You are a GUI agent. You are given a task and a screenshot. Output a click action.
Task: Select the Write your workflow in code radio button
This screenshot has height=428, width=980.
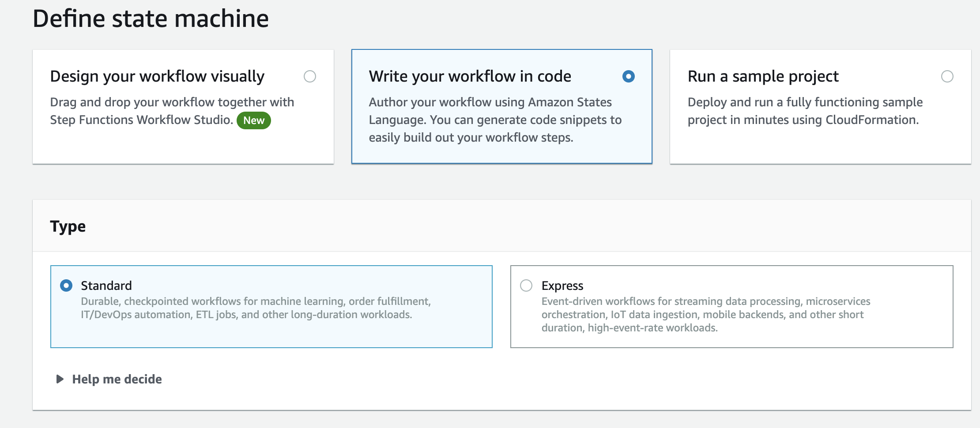coord(628,76)
